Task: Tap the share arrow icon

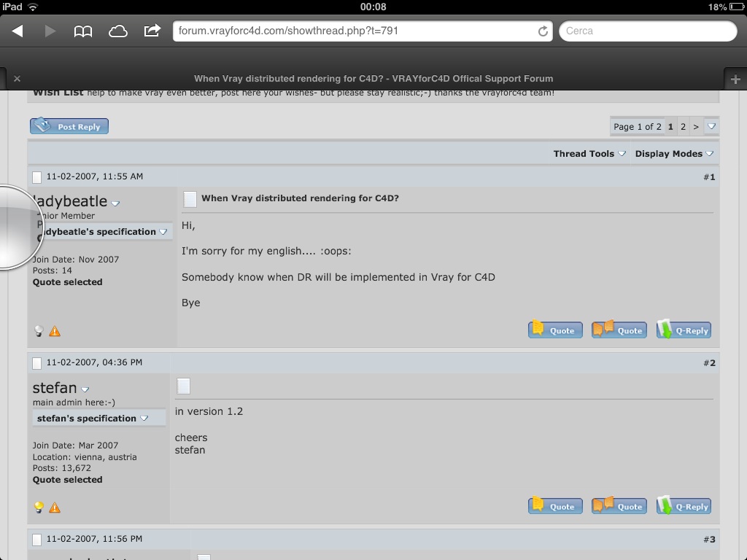Action: 152,31
